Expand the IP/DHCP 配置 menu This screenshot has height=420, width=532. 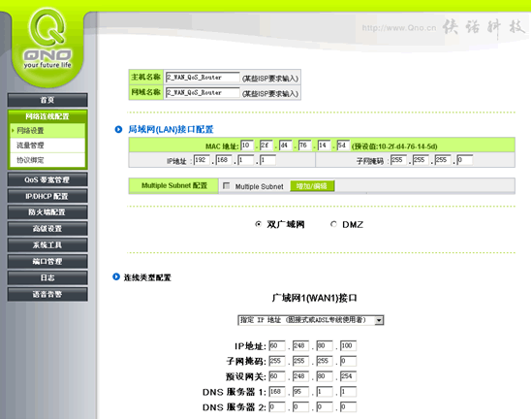(x=47, y=196)
